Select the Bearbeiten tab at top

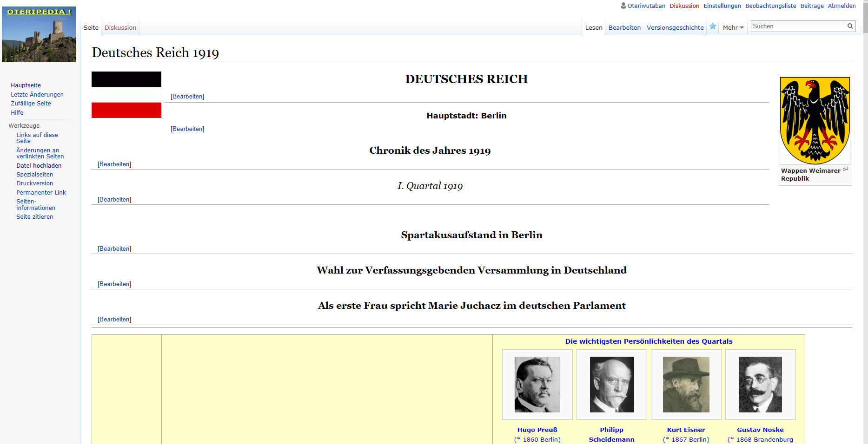[x=624, y=28]
